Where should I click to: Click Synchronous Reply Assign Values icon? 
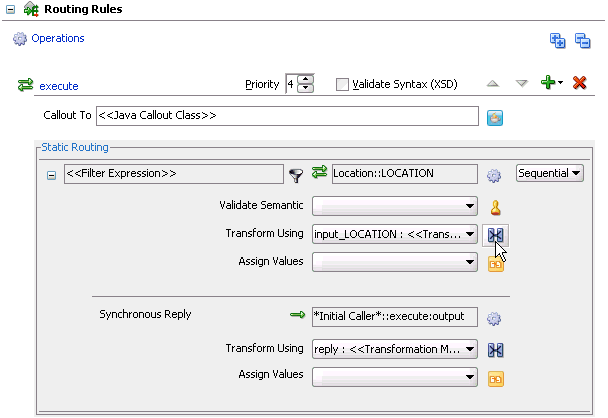pos(496,379)
